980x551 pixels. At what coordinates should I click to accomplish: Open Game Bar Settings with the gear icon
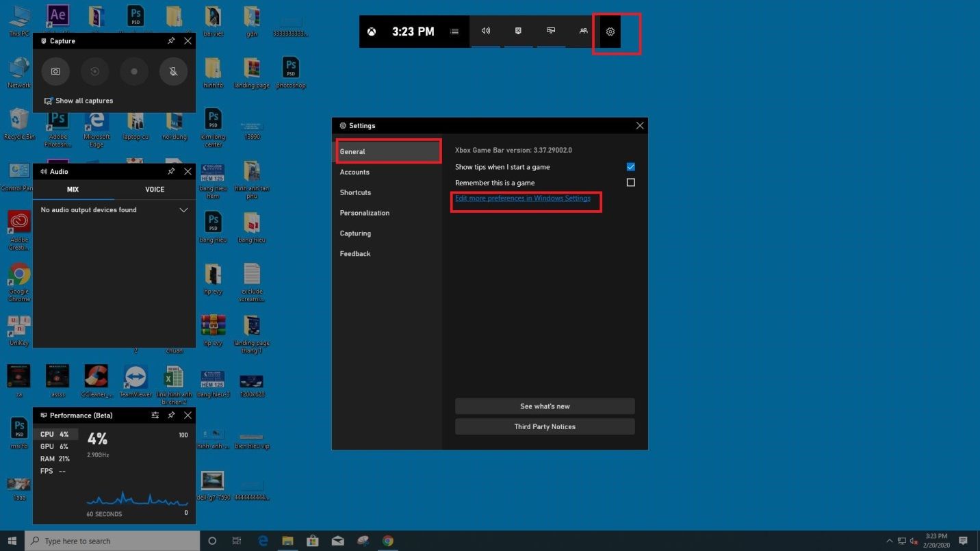click(609, 31)
